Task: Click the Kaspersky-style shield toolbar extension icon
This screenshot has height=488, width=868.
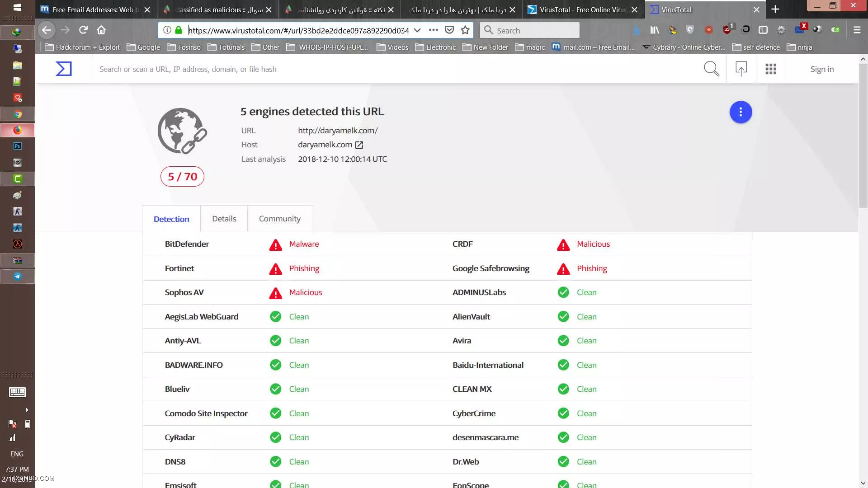Action: coord(690,30)
